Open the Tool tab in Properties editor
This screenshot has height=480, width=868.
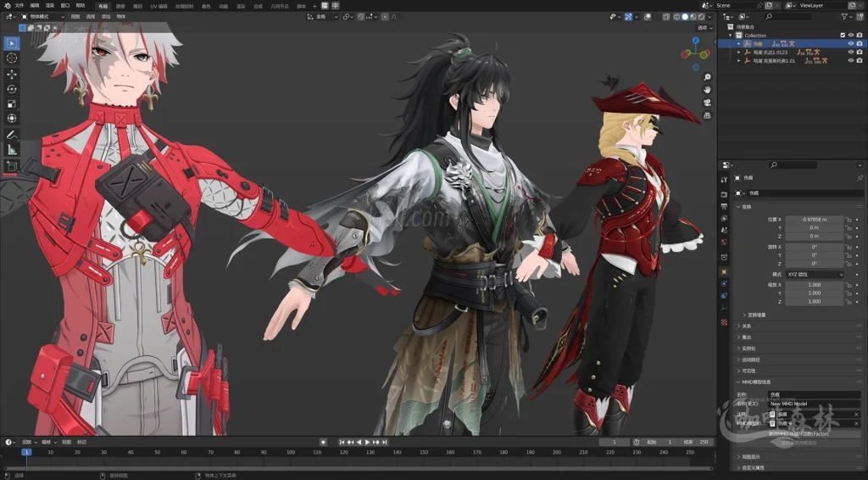(724, 180)
